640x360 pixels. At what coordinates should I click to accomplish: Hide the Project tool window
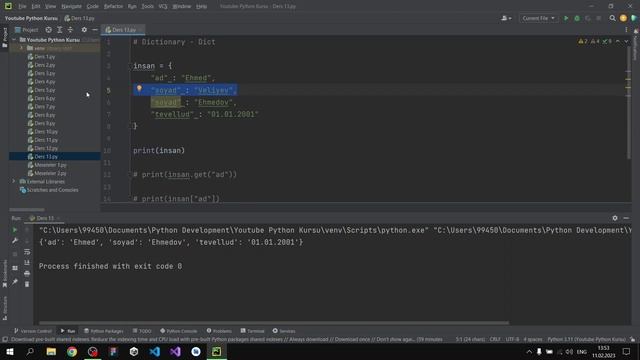[x=95, y=30]
